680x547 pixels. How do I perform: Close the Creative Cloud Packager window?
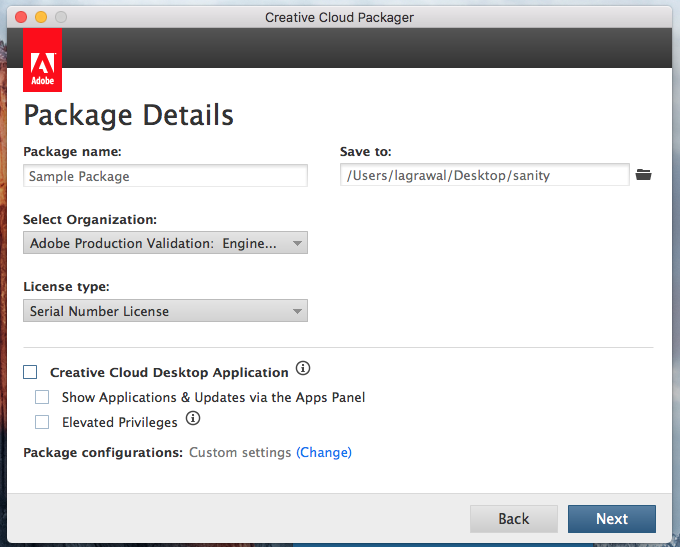click(x=20, y=17)
